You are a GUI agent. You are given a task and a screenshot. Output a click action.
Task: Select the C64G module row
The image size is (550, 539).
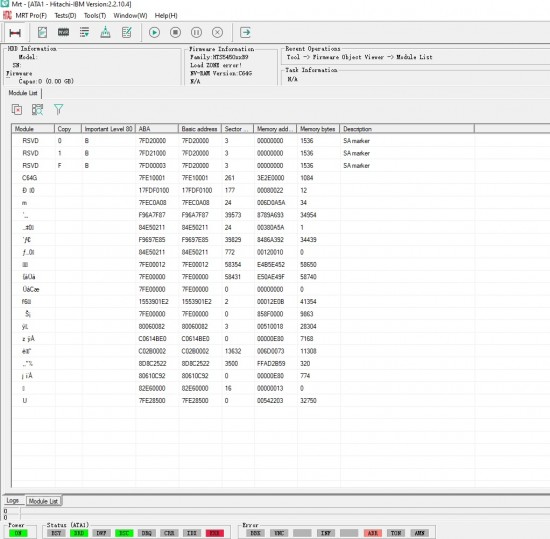pos(243,178)
